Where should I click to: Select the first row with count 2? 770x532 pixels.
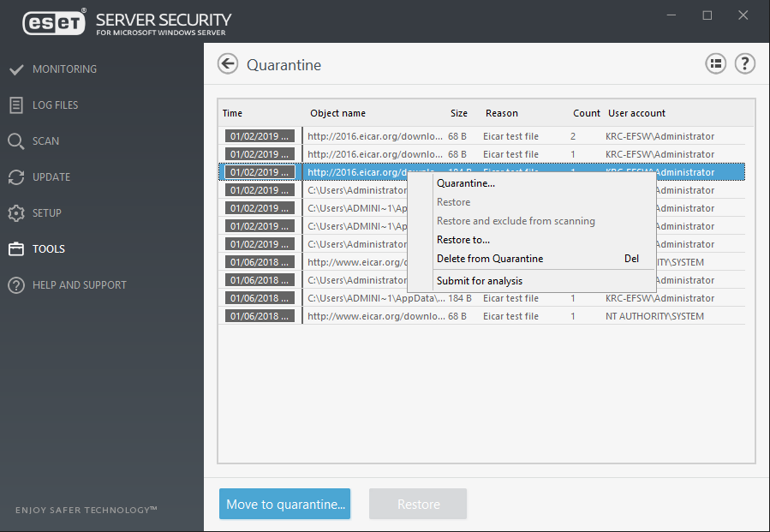point(481,136)
